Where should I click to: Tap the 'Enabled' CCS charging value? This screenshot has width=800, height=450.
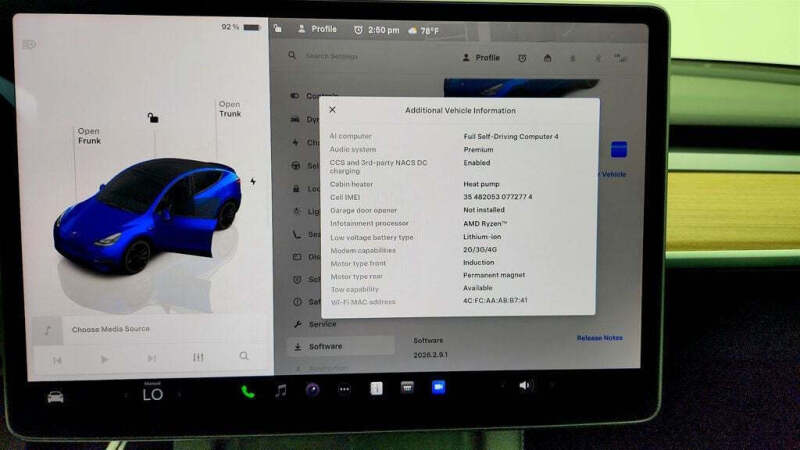[x=477, y=163]
